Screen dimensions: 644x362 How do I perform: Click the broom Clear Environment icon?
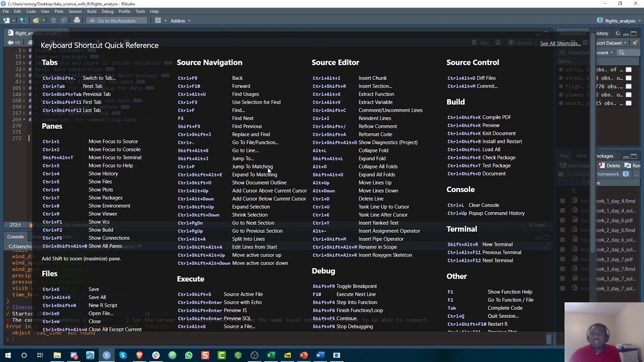tap(635, 43)
